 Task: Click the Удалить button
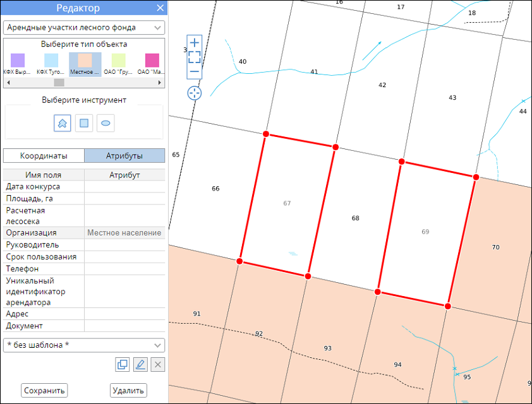pyautogui.click(x=128, y=391)
